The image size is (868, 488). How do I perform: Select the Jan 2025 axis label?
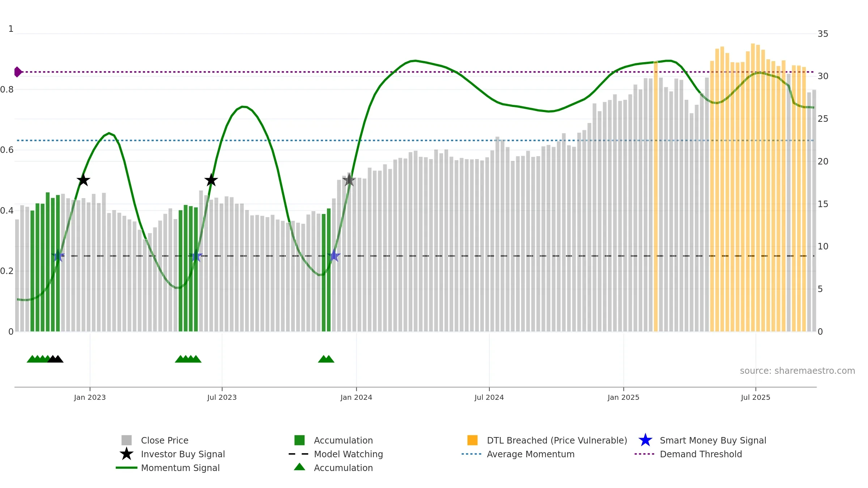point(624,398)
